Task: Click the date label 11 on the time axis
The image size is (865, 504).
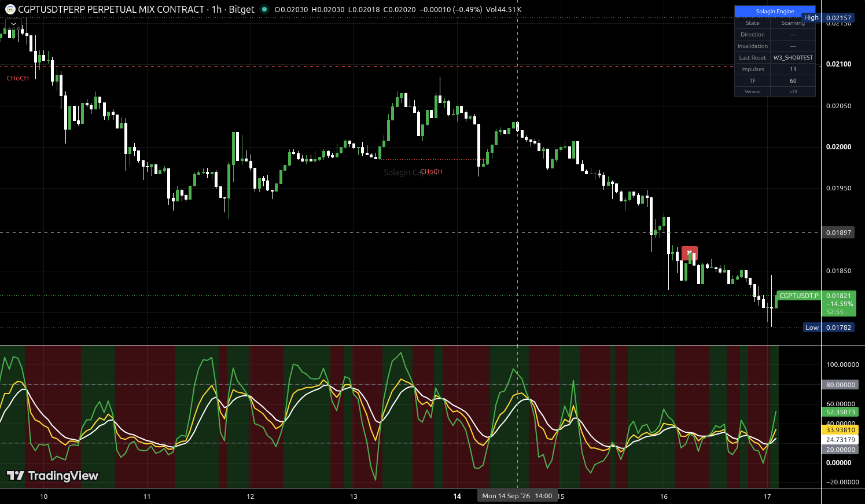Action: 147,496
